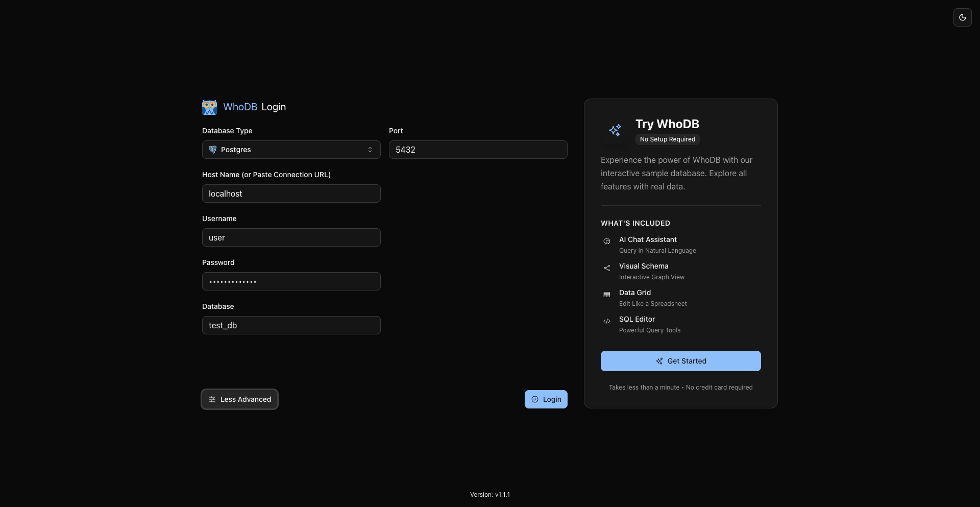The image size is (980, 507).
Task: Click the Username label
Action: [219, 219]
